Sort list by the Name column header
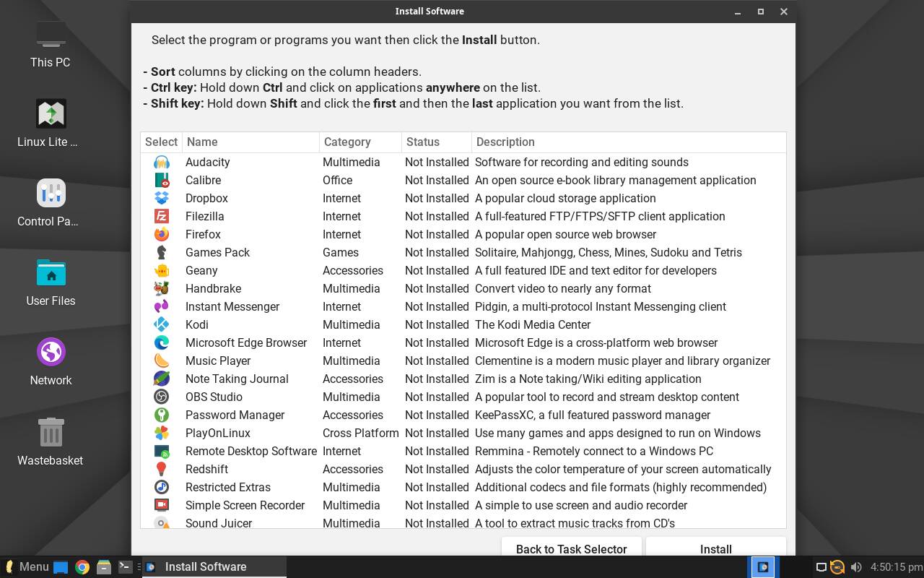 coord(250,142)
